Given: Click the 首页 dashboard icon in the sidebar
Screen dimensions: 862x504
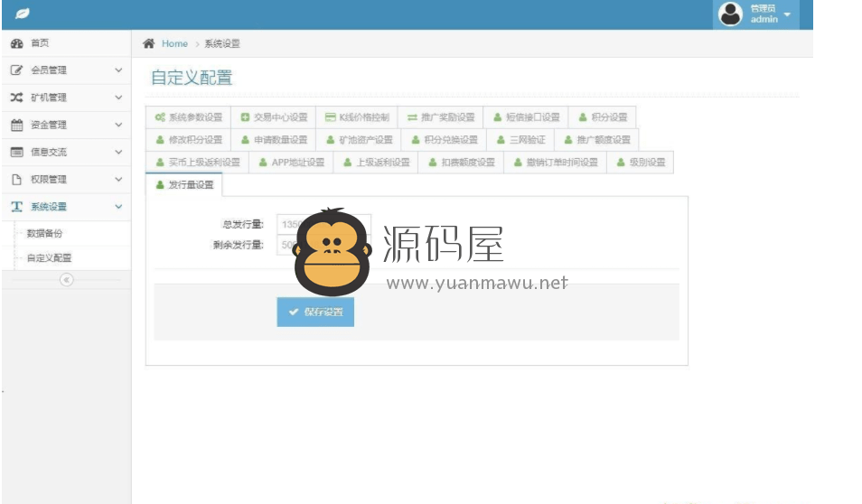Looking at the screenshot, I should (17, 43).
